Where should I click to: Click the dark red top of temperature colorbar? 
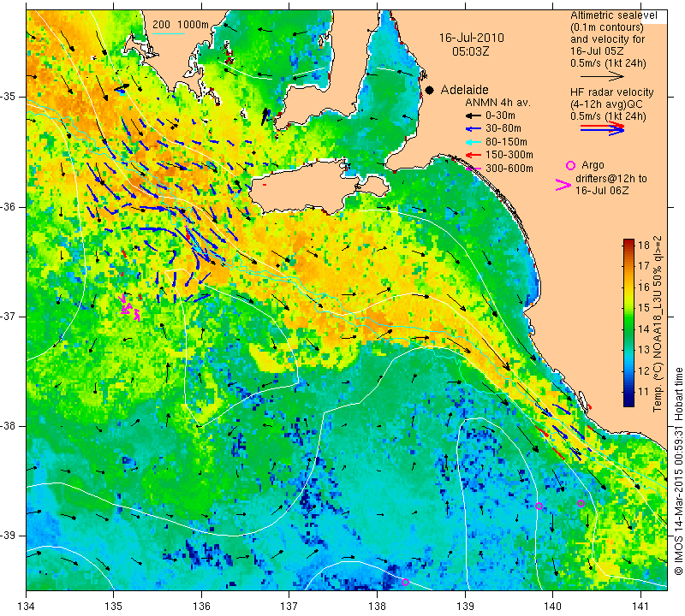[x=628, y=242]
